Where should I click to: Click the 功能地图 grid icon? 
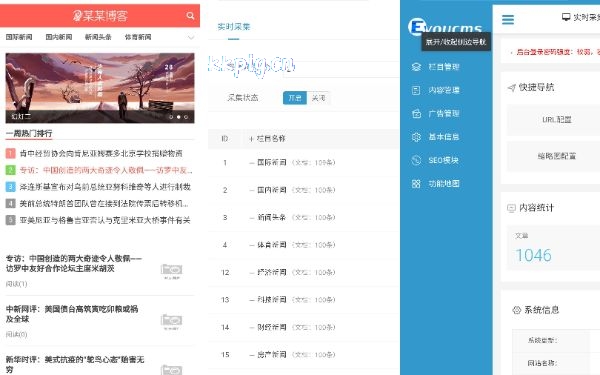(x=416, y=184)
